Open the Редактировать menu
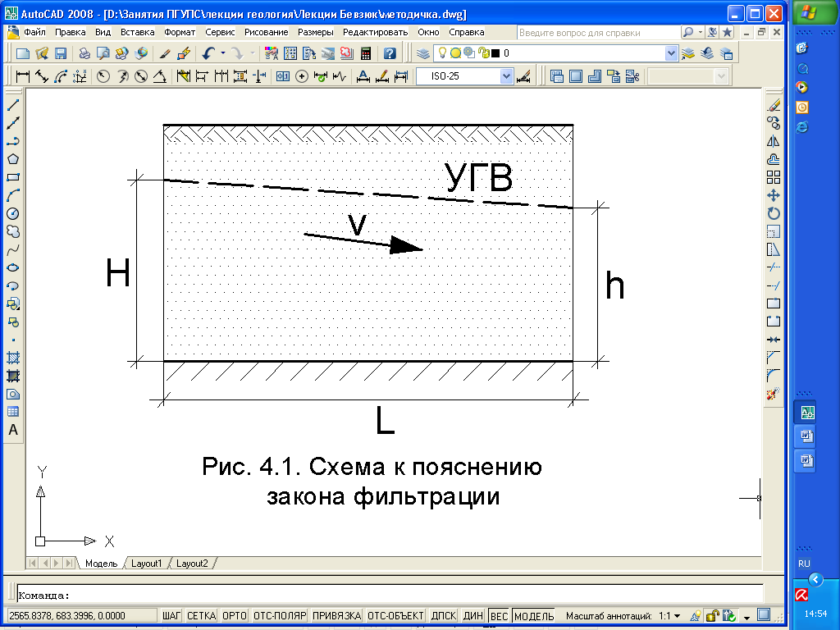The image size is (840, 630). point(375,32)
